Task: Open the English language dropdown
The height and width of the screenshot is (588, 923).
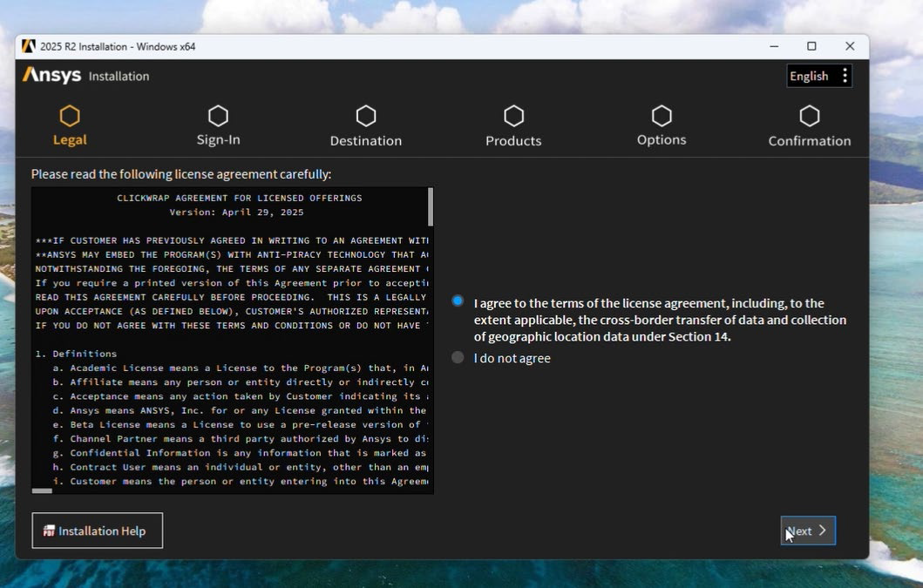Action: [809, 76]
